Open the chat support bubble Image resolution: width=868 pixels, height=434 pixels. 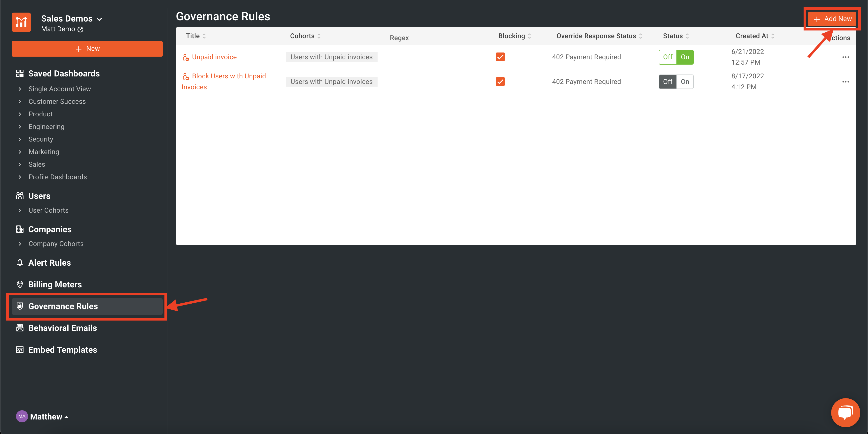[x=845, y=413]
